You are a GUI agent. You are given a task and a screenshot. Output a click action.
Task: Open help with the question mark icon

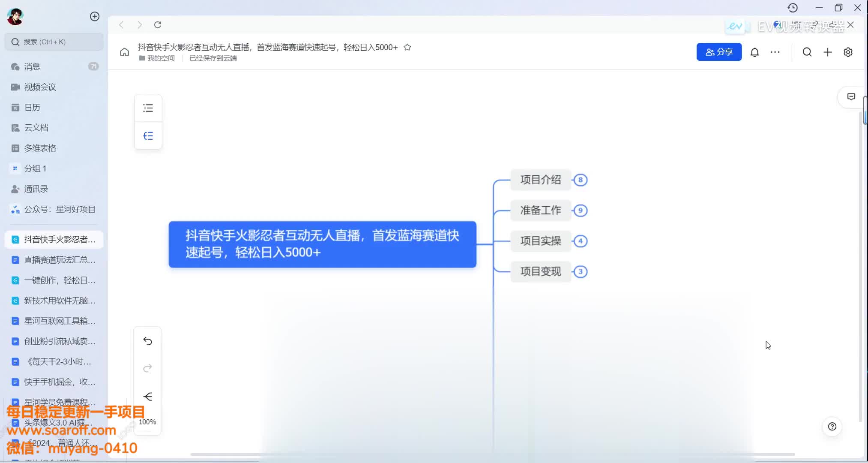point(832,427)
